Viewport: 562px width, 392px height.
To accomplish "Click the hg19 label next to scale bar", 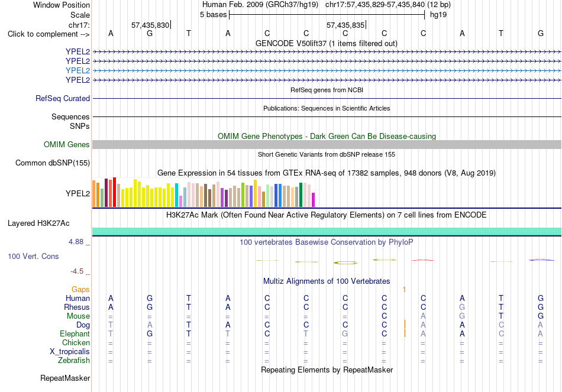I will click(x=438, y=15).
